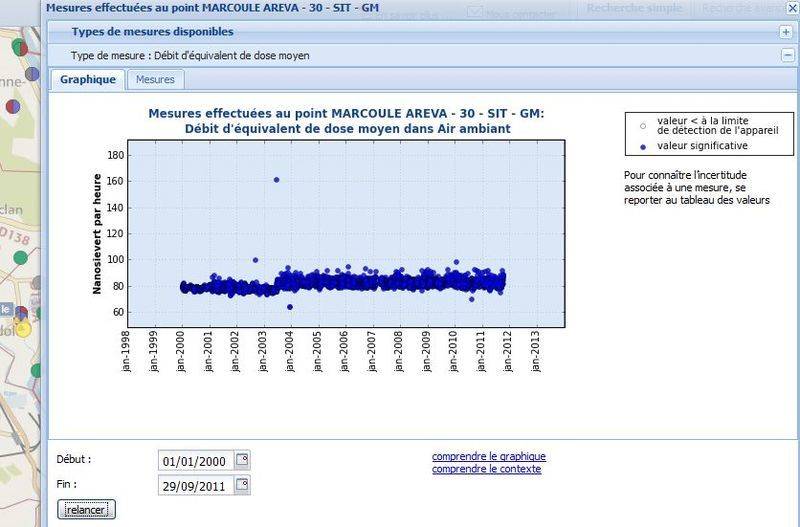Open the calendar picker for Fin date
The height and width of the screenshot is (527, 800).
pos(242,485)
